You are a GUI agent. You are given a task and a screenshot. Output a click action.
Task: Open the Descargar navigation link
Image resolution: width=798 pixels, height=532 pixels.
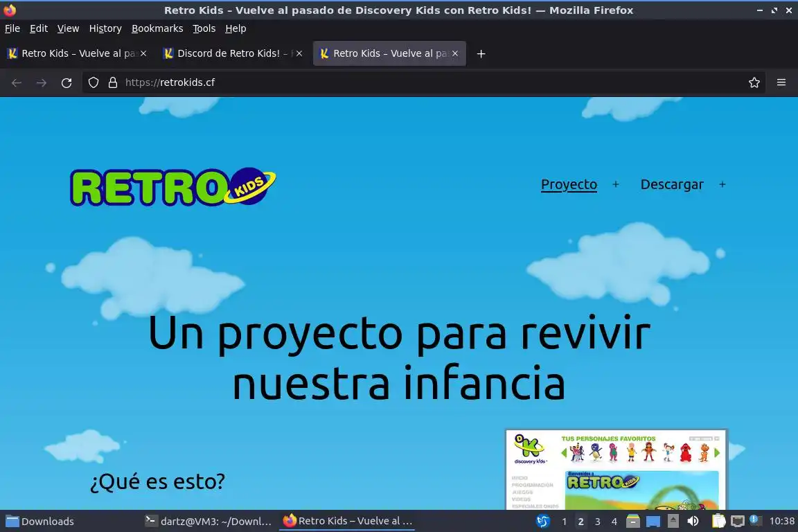point(672,184)
